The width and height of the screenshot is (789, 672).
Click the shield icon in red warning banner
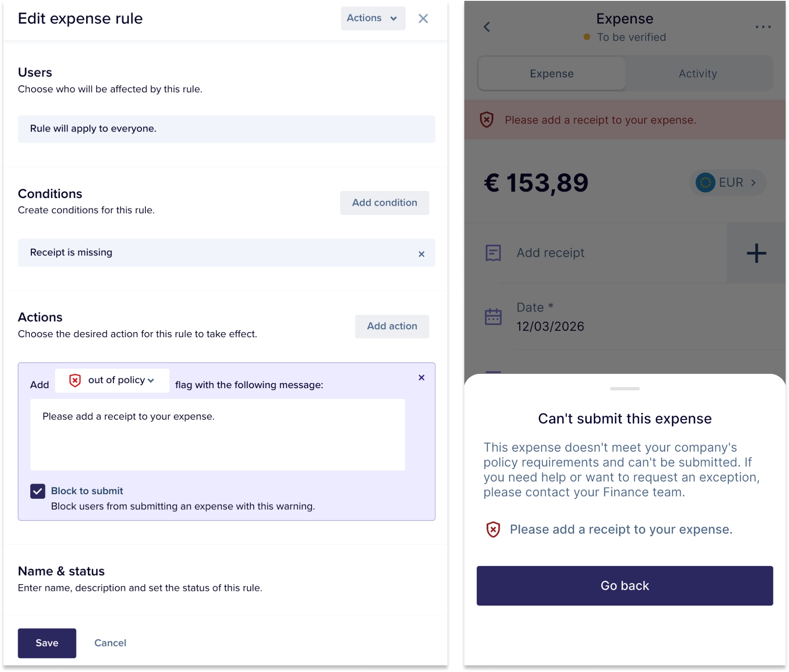487,120
